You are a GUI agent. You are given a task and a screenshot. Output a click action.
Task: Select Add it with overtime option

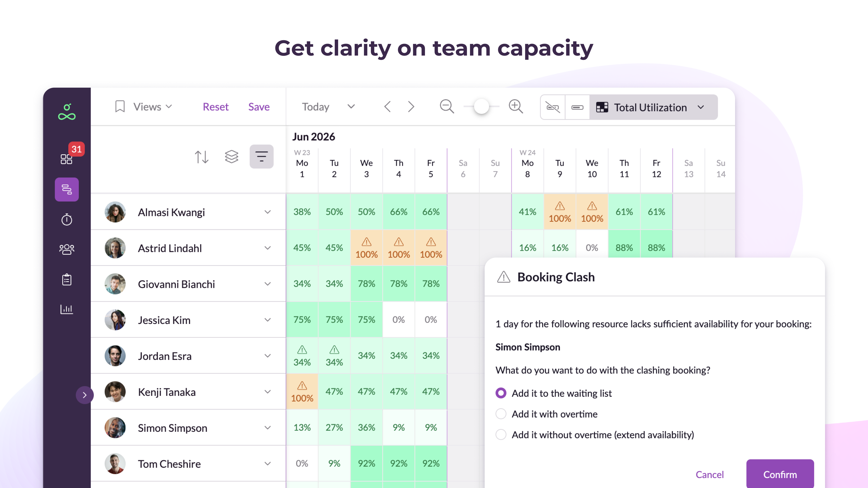501,414
